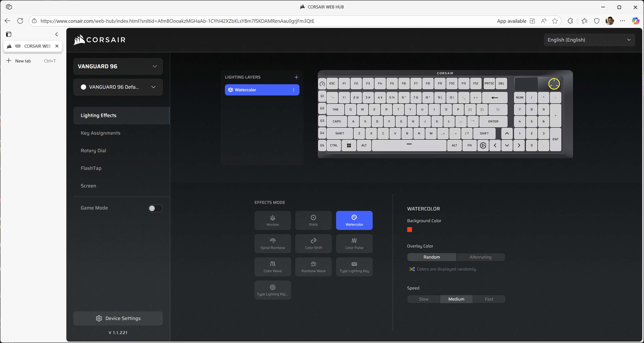
Task: Select the Rainbow Wave effect
Action: 313,267
